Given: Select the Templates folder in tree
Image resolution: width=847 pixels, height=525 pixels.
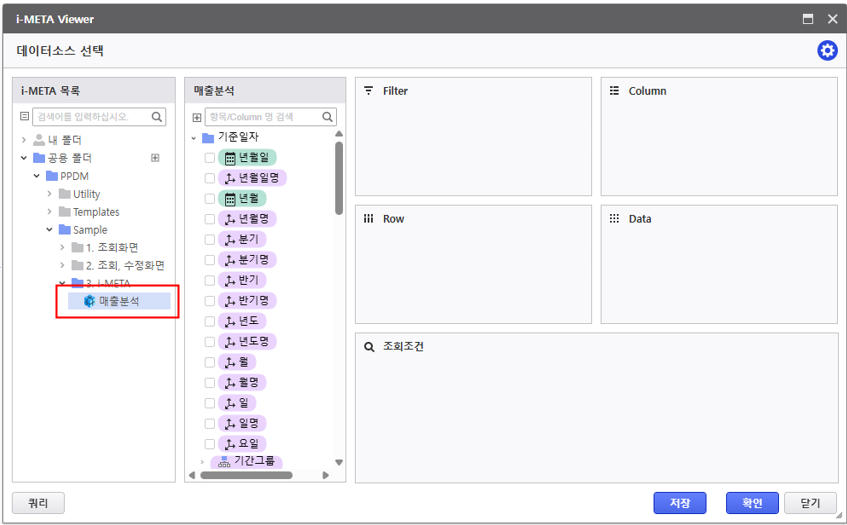Looking at the screenshot, I should pos(95,212).
